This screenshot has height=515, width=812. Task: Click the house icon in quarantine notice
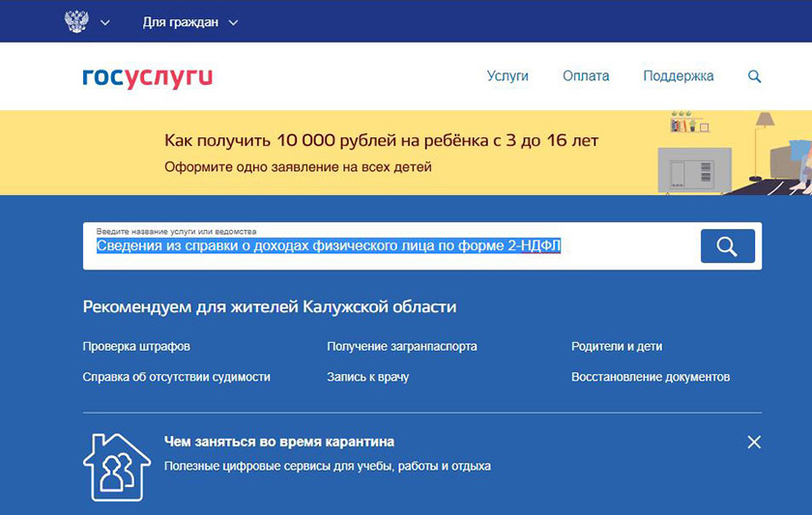point(116,466)
